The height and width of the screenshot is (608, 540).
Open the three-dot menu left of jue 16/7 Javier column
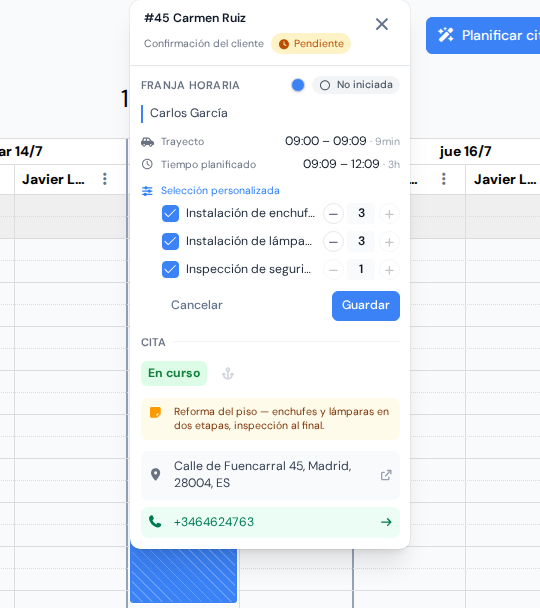[444, 179]
